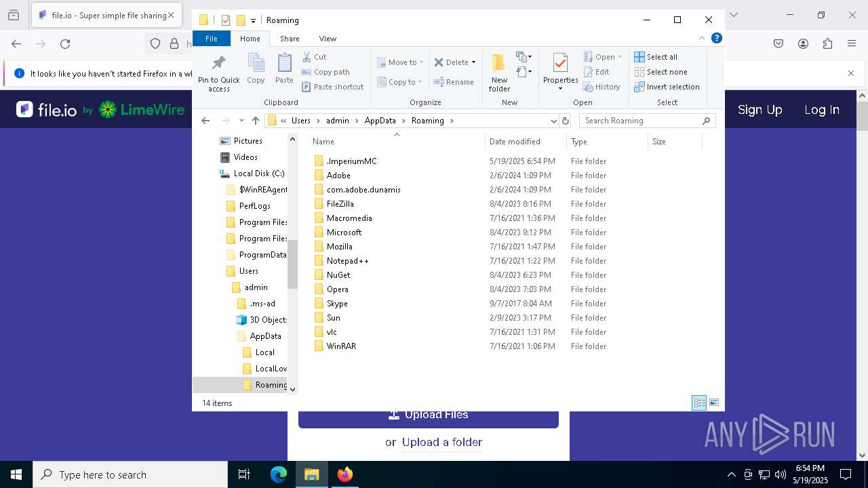Pin to Quick access in ribbon
This screenshot has height=488, width=868.
click(218, 73)
